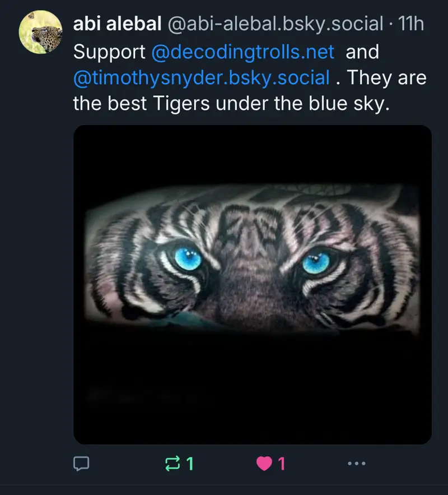Click the @abi-alebal.bsky.social handle
The height and width of the screenshot is (495, 448).
(x=272, y=24)
